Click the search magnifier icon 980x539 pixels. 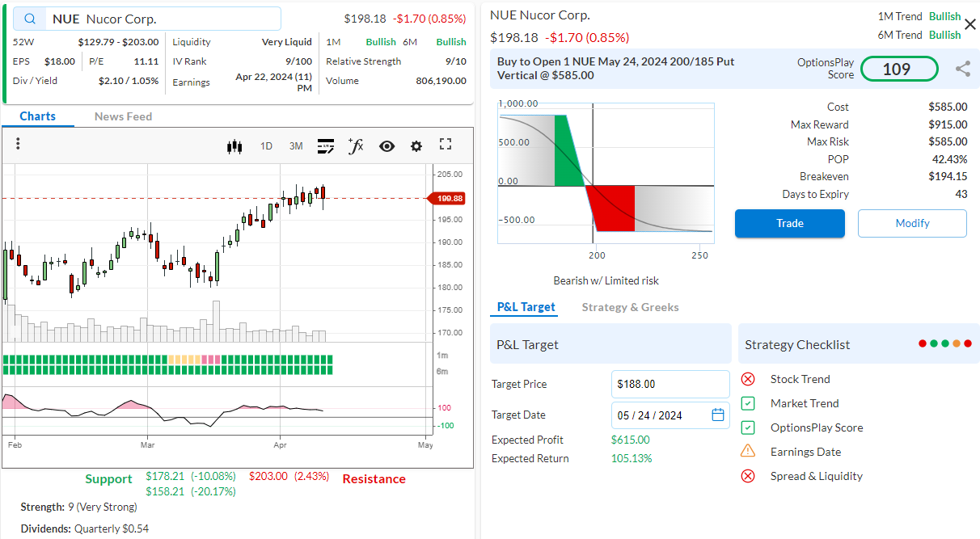coord(30,19)
